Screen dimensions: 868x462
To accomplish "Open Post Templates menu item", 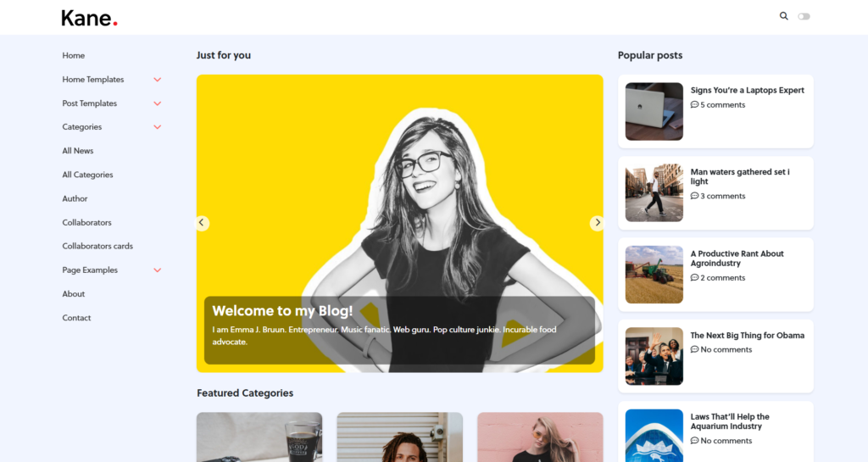I will (x=90, y=103).
